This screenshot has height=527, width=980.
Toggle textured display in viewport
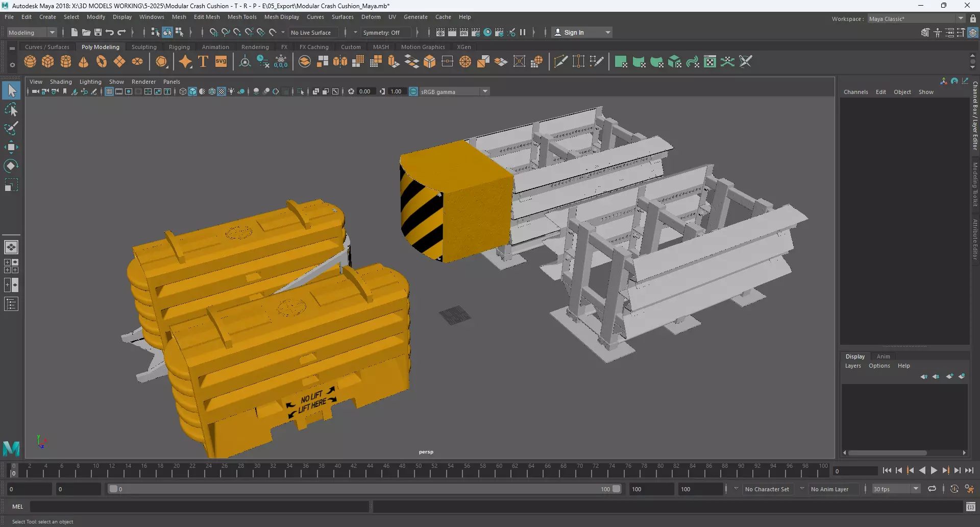click(222, 91)
